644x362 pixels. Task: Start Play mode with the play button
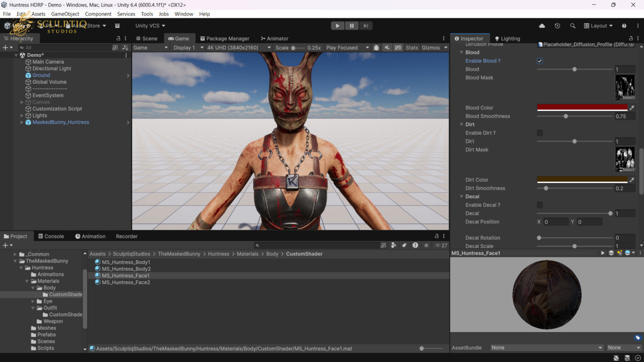(x=337, y=26)
